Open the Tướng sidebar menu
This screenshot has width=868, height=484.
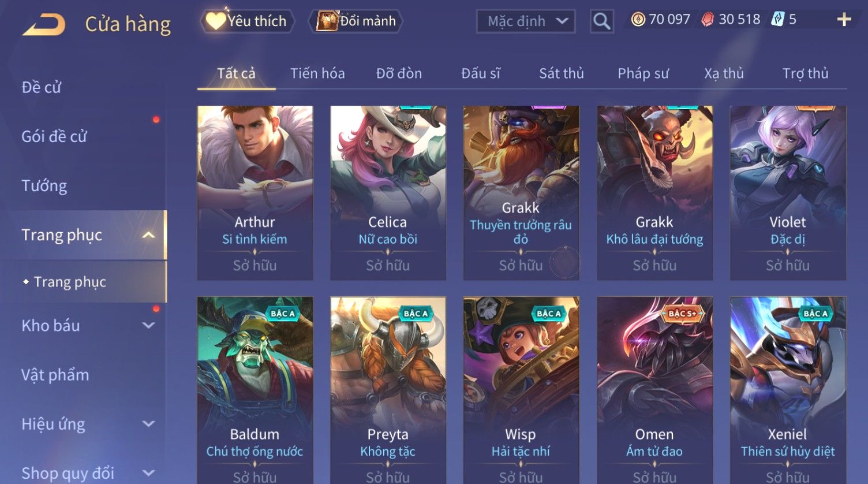pyautogui.click(x=44, y=186)
